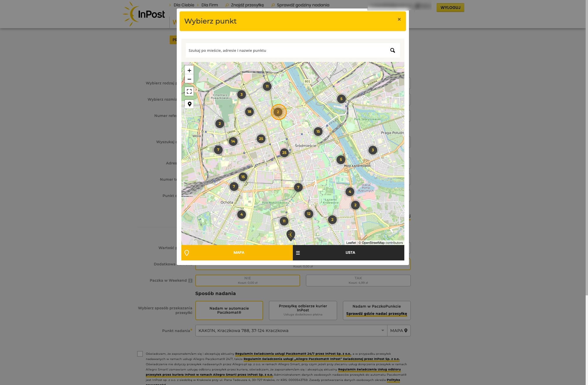Viewport: 588px width, 385px height.
Task: Open cluster marker 4 near Ochota
Action: (242, 214)
